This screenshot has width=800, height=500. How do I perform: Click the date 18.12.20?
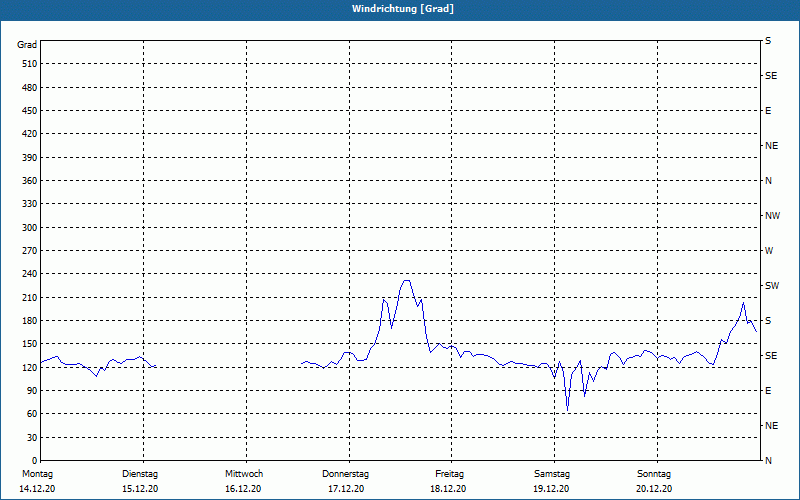[x=448, y=489]
